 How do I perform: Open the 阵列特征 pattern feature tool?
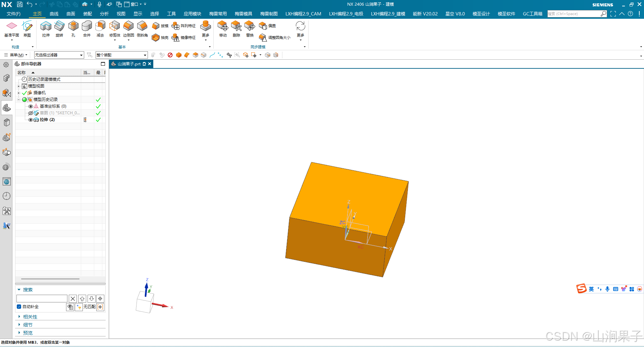[183, 26]
